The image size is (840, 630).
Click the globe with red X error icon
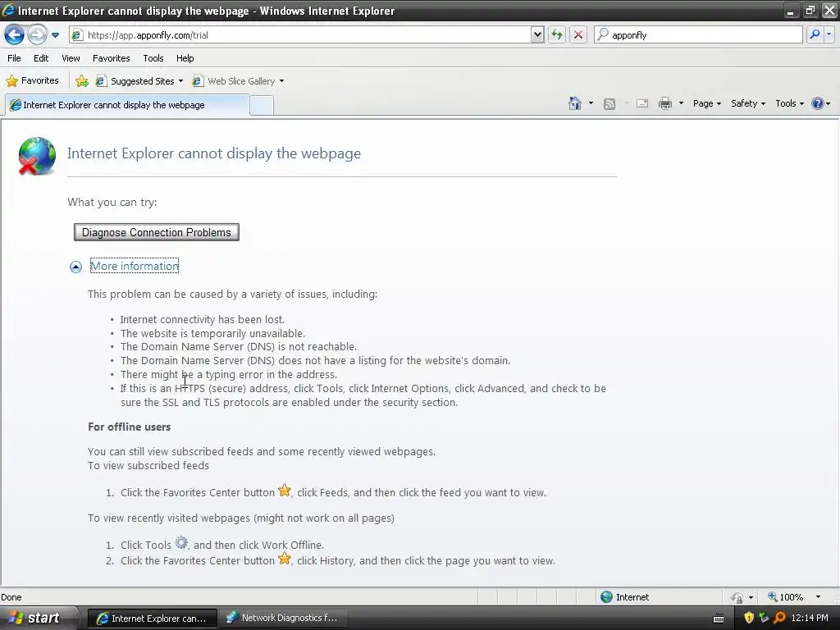(x=37, y=156)
